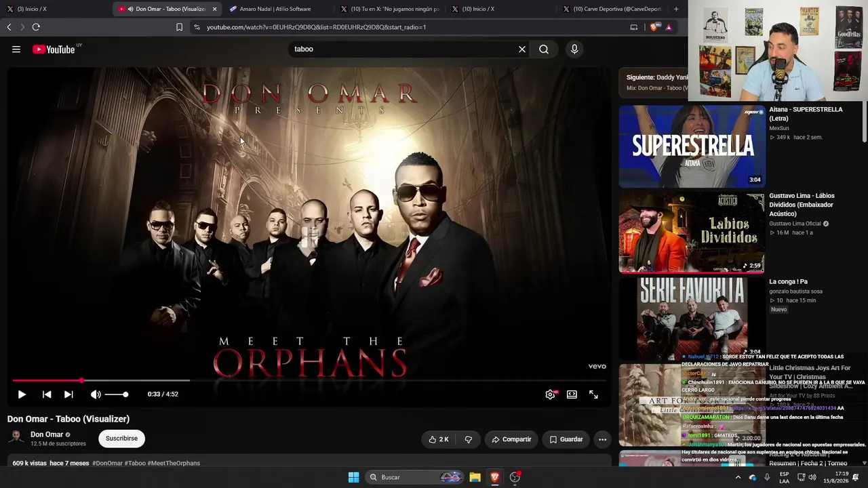
Task: Open the 'La conga ! Pa' video title
Action: tap(788, 282)
